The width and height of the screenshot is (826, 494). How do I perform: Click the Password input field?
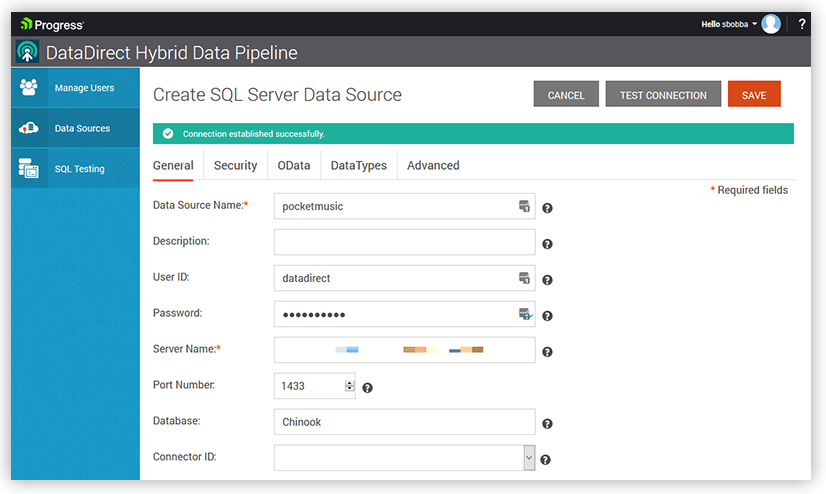pyautogui.click(x=405, y=314)
